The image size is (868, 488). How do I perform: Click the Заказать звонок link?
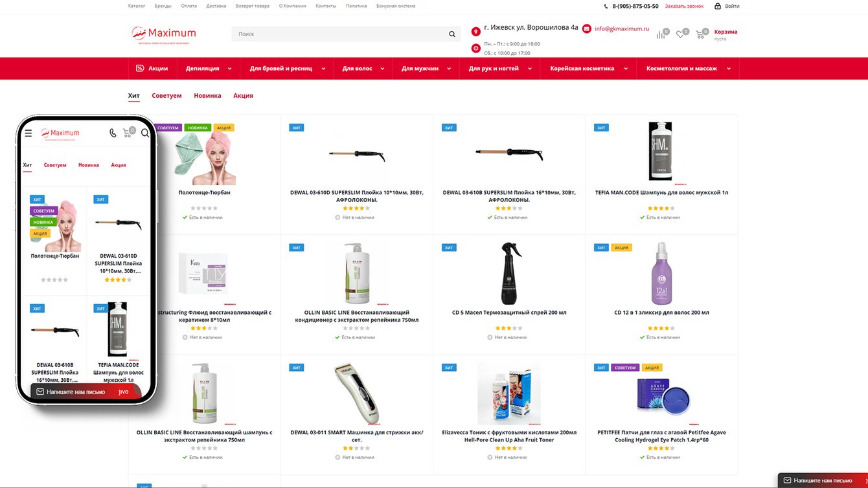point(683,6)
